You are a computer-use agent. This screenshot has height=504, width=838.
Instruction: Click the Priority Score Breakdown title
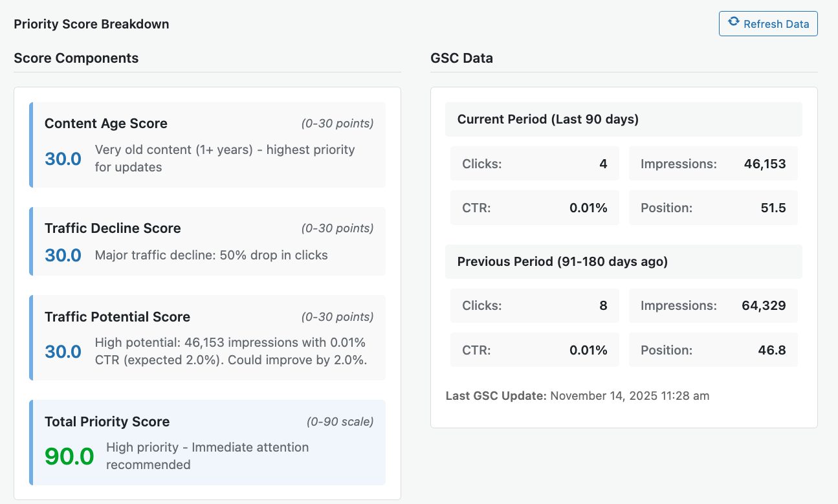click(91, 25)
